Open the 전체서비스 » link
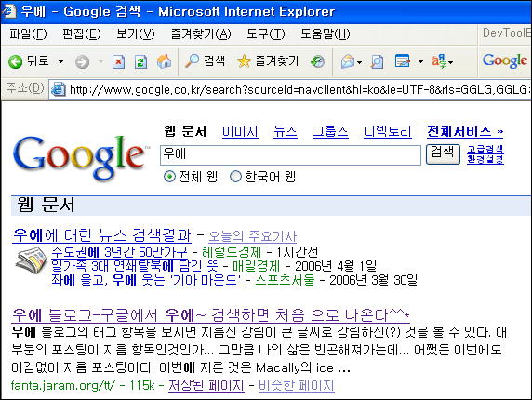The height and width of the screenshot is (400, 532). (465, 131)
